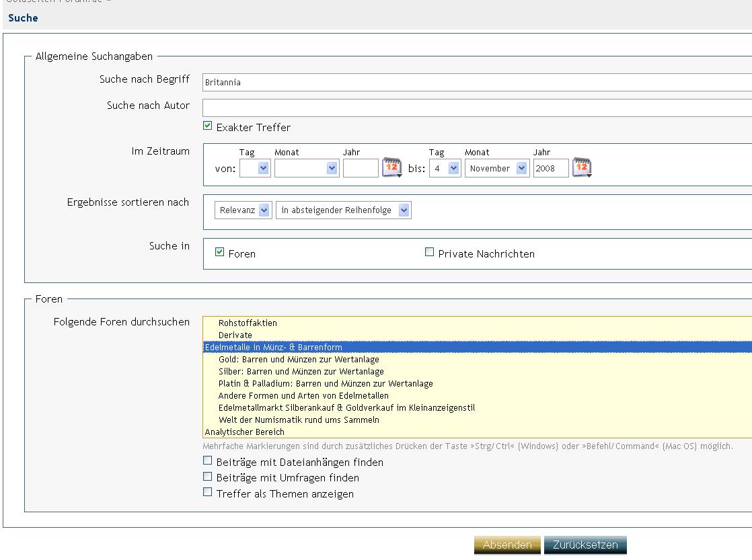Viewport: 752px width, 560px height.
Task: Enable Beiträge mit Umfragen finden option
Action: click(208, 477)
